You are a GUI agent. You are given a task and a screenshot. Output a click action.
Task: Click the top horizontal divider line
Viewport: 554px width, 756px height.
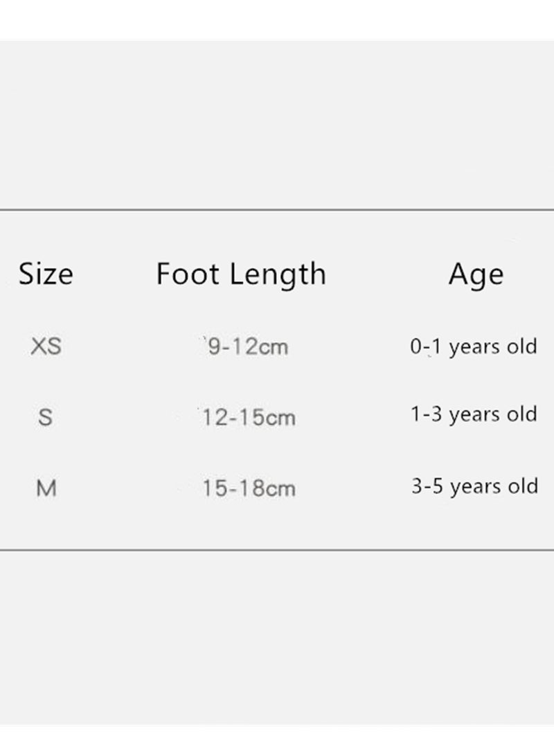pos(277,210)
